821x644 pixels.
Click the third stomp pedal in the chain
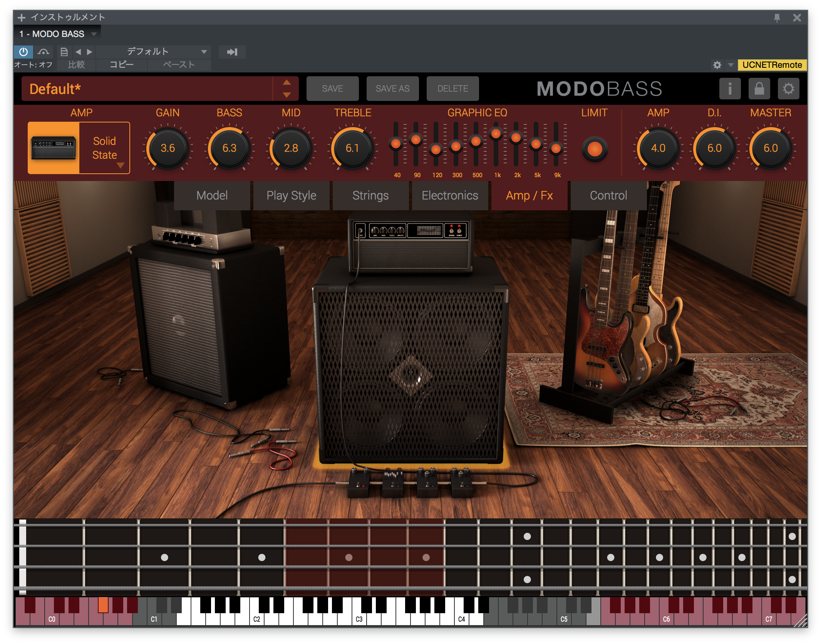click(427, 483)
